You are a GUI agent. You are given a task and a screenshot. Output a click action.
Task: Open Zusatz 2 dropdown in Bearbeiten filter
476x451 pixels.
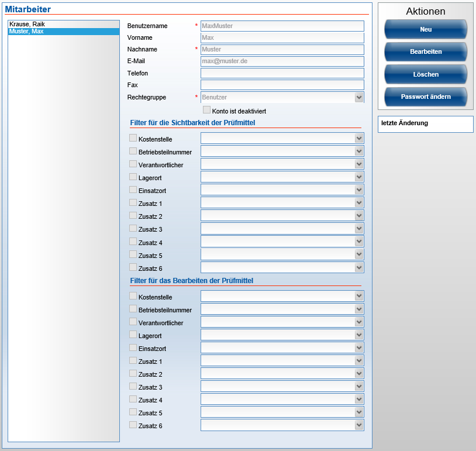(282, 373)
